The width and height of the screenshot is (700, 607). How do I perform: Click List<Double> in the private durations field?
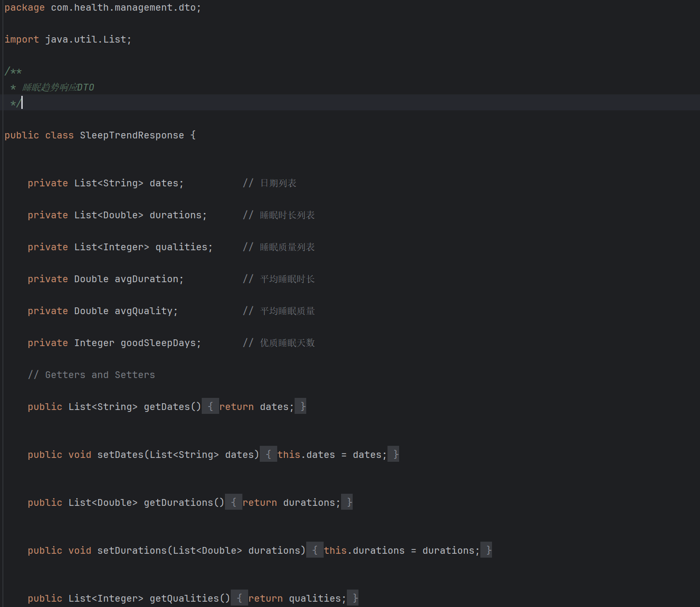(109, 215)
